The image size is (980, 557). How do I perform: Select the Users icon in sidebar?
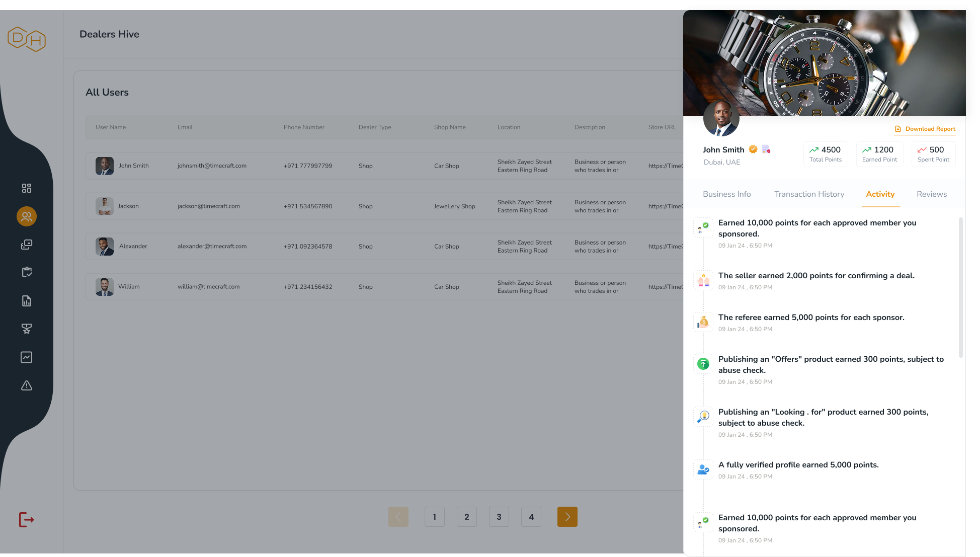(27, 216)
